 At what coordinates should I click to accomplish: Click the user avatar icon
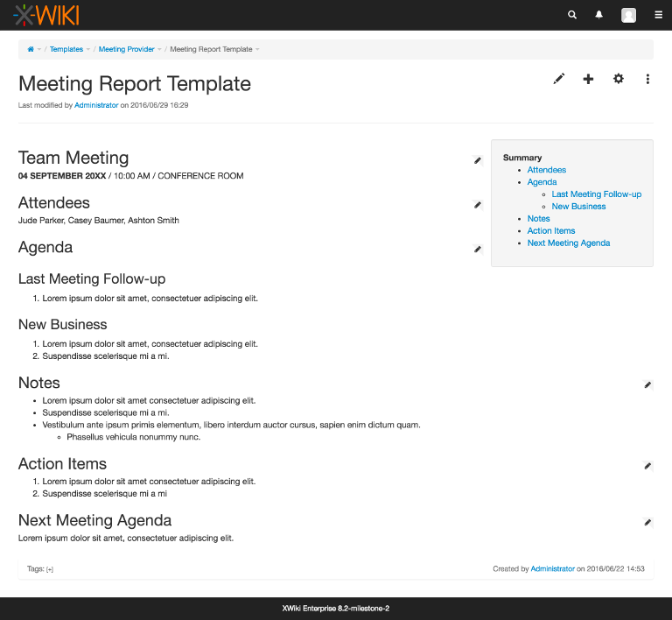coord(628,15)
